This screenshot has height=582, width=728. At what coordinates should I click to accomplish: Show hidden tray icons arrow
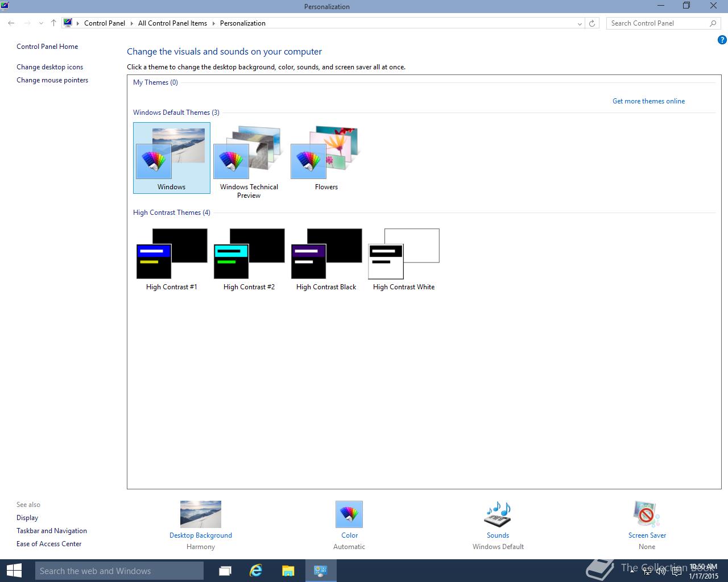632,571
